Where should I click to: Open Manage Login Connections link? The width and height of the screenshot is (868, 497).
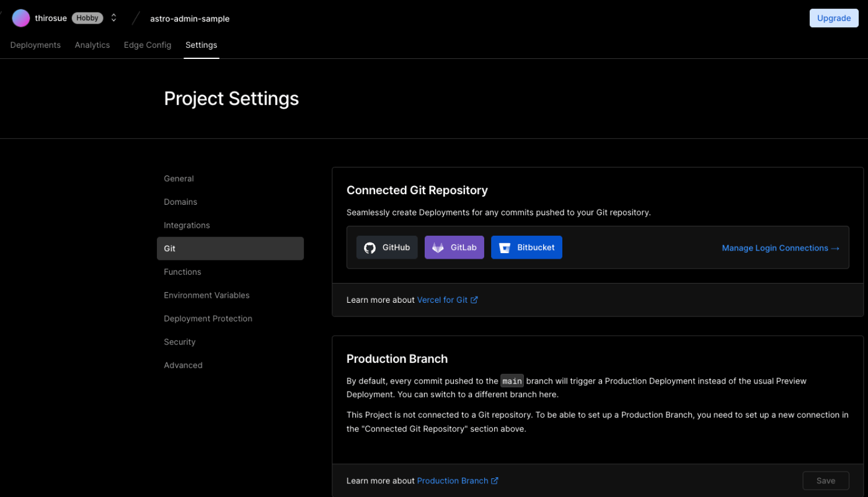coord(780,248)
